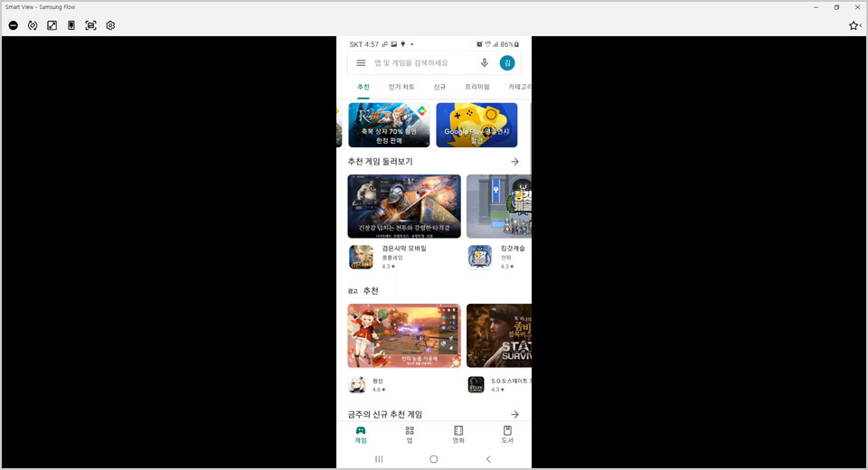This screenshot has height=470, width=868.
Task: Open the Google Play controller promo banner
Action: pyautogui.click(x=476, y=125)
